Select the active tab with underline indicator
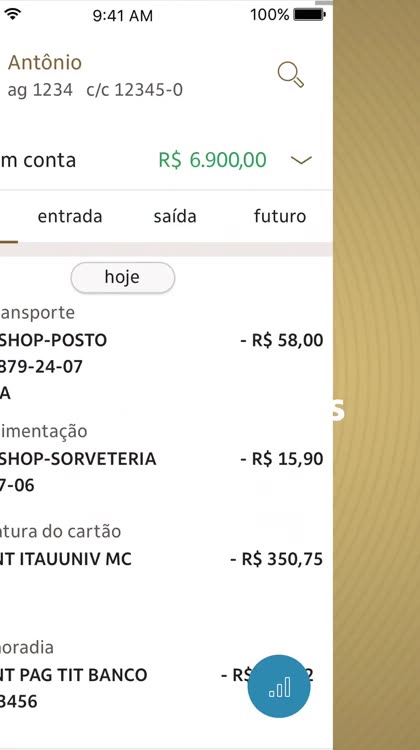This screenshot has height=750, width=420. coord(9,218)
